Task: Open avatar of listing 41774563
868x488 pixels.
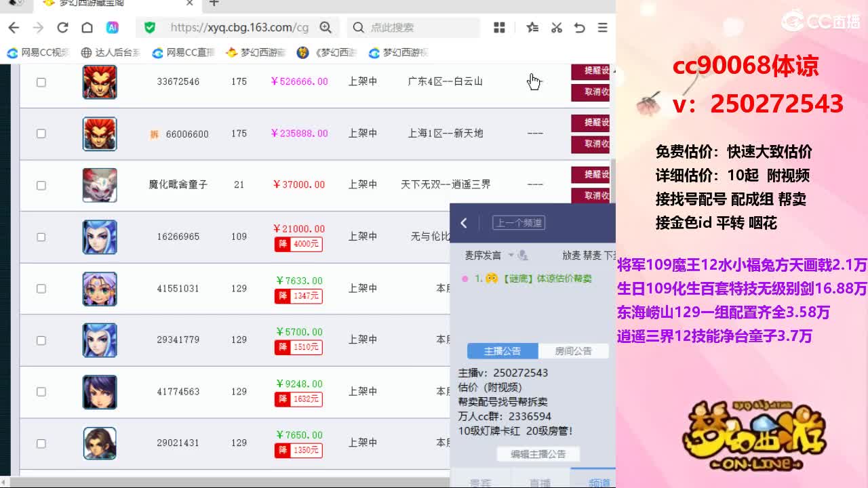Action: point(100,392)
